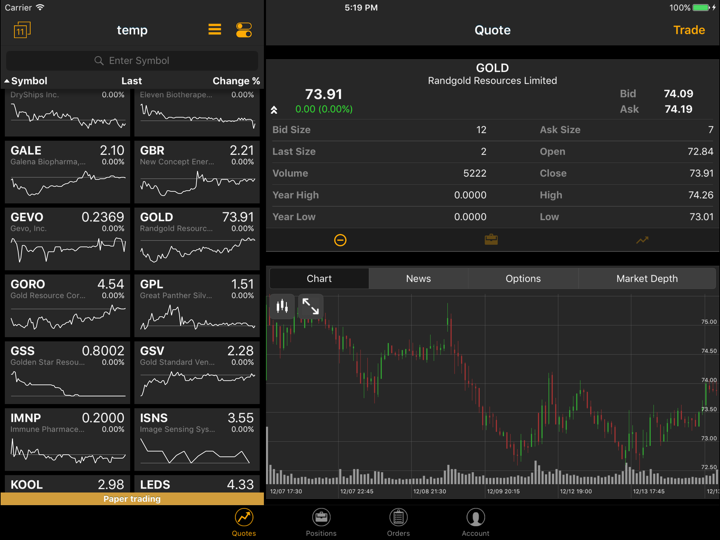
Task: Switch to the News tab
Action: point(418,279)
